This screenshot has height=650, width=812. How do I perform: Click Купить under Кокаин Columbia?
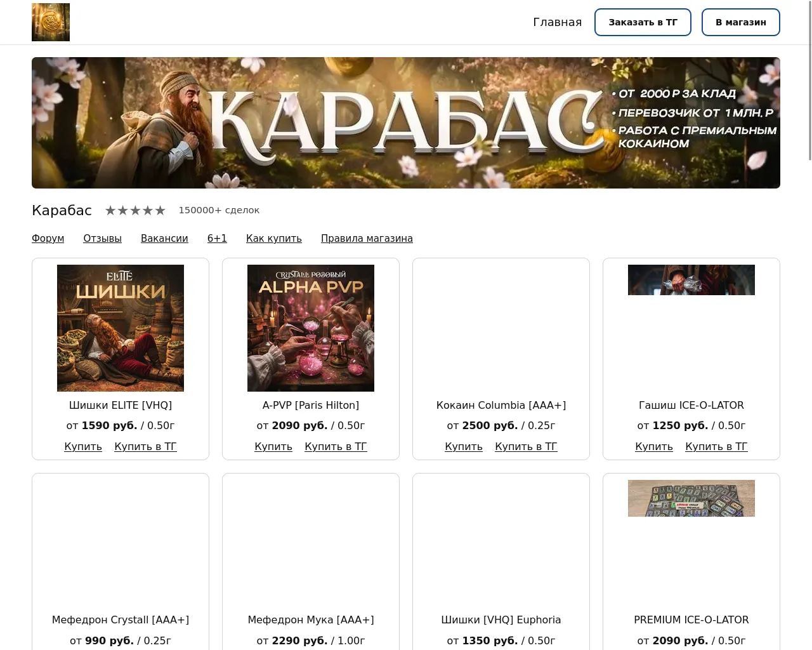pos(464,446)
